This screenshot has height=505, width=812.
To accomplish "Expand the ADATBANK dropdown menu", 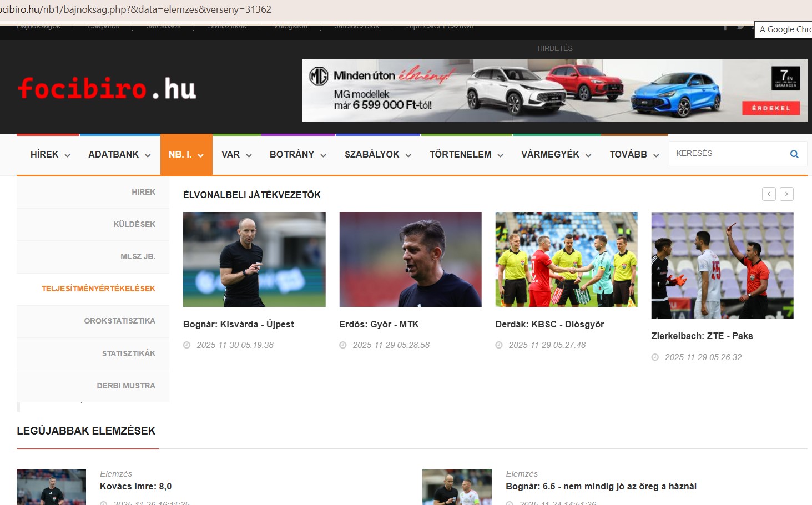I will pos(119,155).
